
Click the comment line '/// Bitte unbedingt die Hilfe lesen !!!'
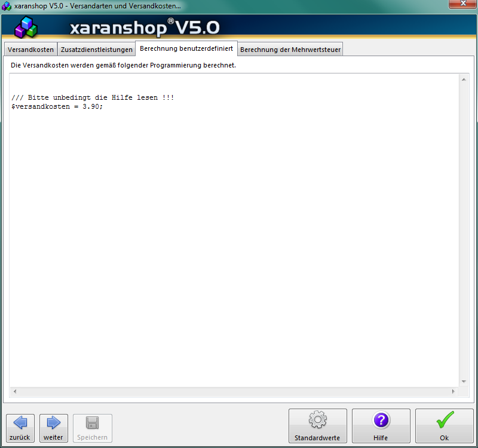[93, 97]
